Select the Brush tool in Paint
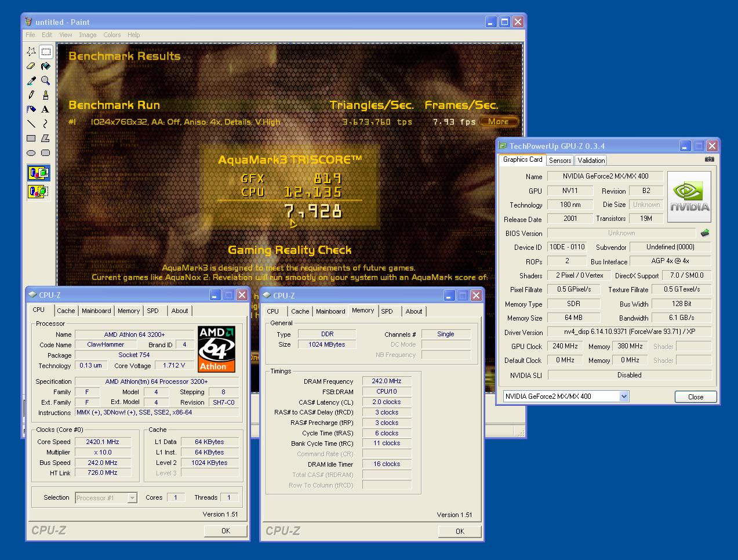Image resolution: width=738 pixels, height=560 pixels. pos(46,95)
